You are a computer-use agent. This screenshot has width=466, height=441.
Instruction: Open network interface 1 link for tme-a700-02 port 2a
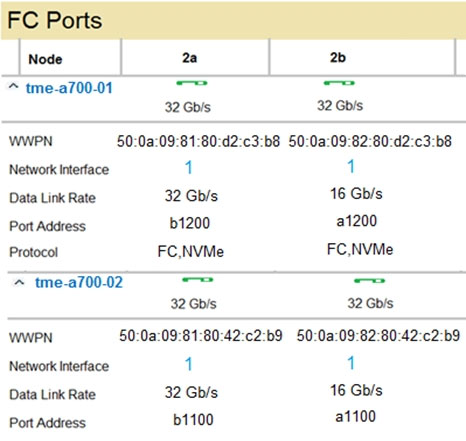[x=189, y=364]
